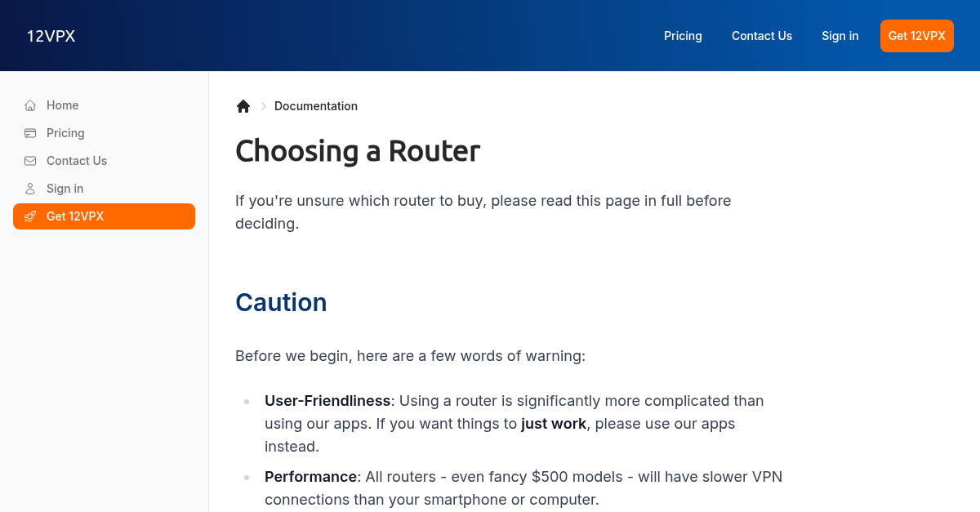This screenshot has width=980, height=512.
Task: Open the Documentation breadcrumb link
Action: point(316,106)
